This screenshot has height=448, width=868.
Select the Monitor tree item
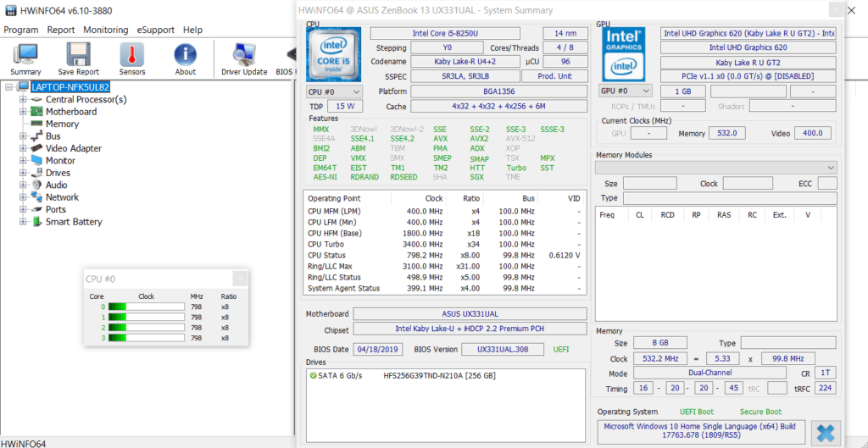tap(60, 160)
